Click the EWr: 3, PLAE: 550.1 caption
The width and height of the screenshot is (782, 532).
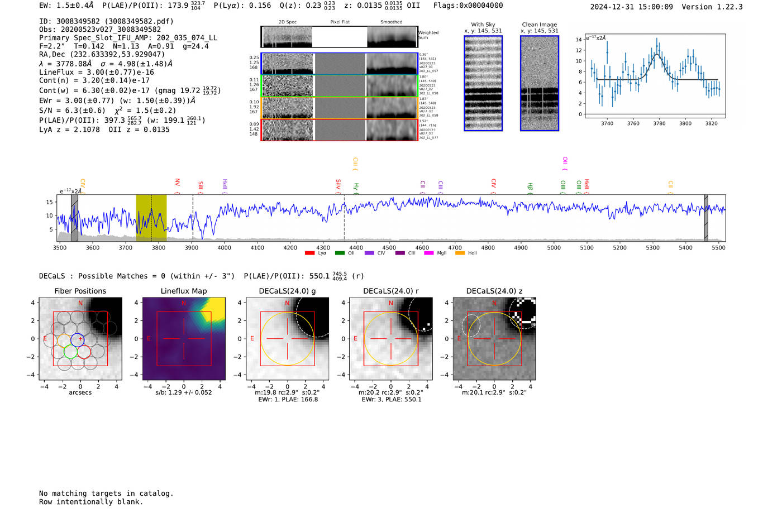click(x=392, y=399)
